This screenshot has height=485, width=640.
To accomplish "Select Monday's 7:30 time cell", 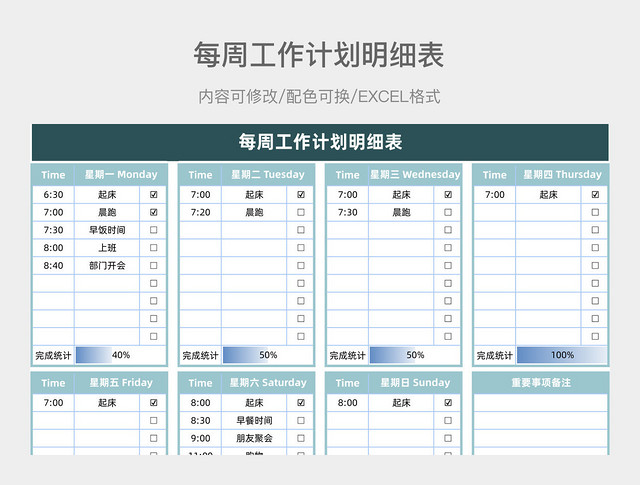I will [53, 230].
